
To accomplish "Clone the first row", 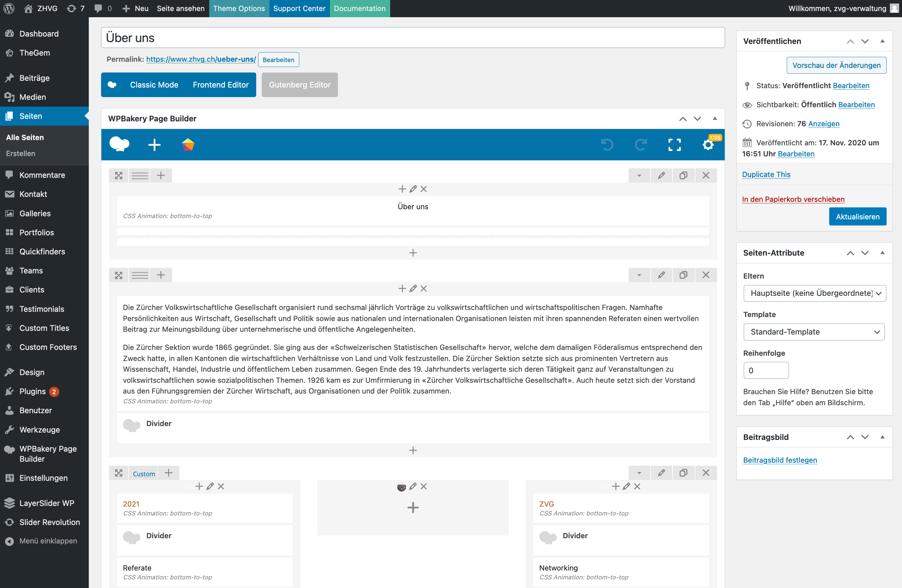I will (x=683, y=175).
